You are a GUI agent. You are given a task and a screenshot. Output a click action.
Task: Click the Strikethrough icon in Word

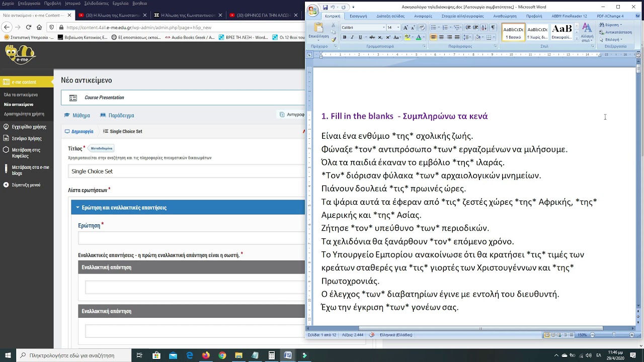click(372, 37)
